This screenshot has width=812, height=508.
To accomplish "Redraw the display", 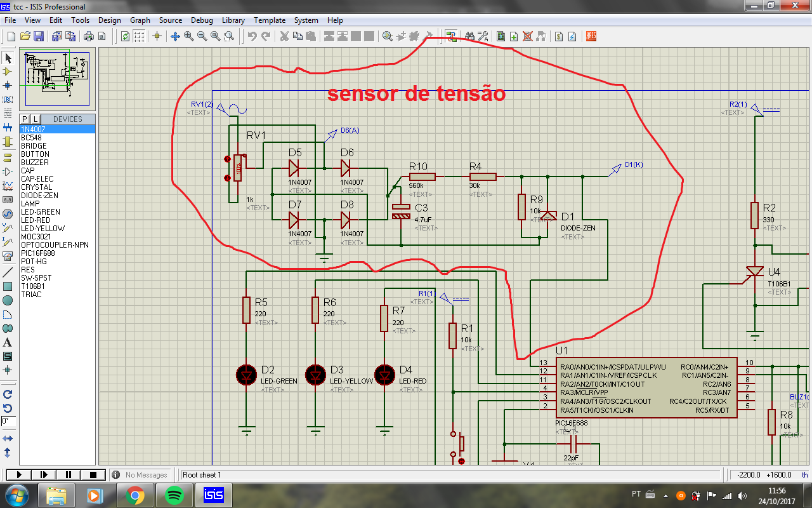I will [126, 36].
